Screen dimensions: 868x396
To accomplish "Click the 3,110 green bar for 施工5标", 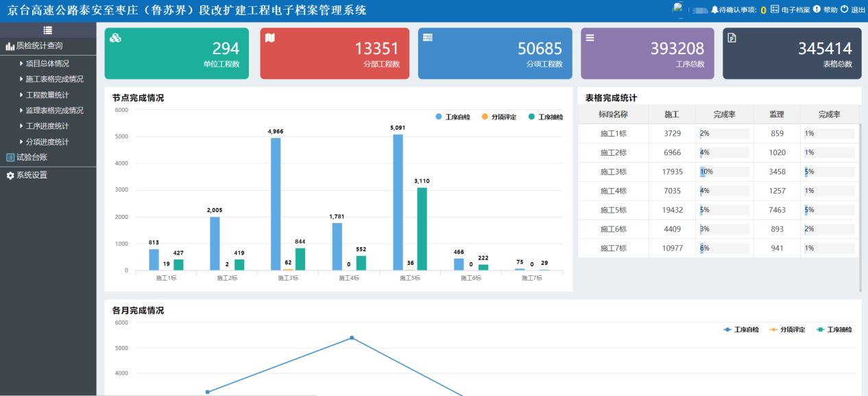I will (422, 229).
